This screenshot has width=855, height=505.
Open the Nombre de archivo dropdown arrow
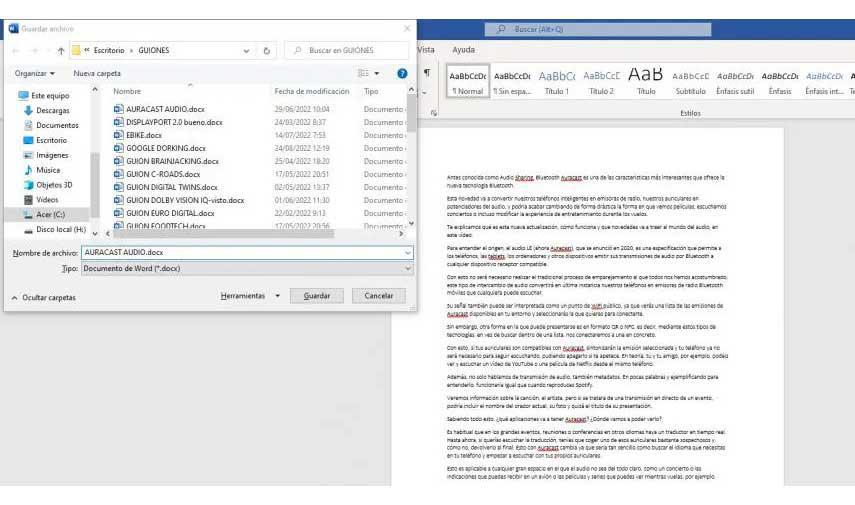(407, 252)
